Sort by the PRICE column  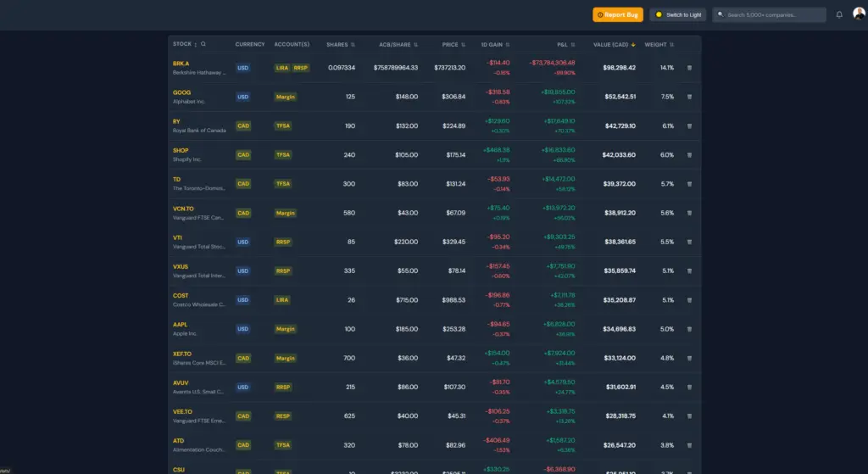click(453, 44)
